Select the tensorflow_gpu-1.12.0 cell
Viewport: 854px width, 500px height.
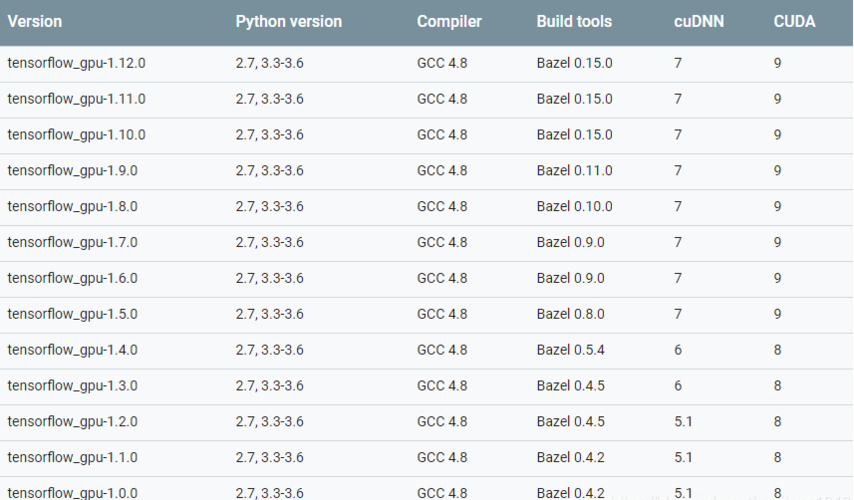76,63
